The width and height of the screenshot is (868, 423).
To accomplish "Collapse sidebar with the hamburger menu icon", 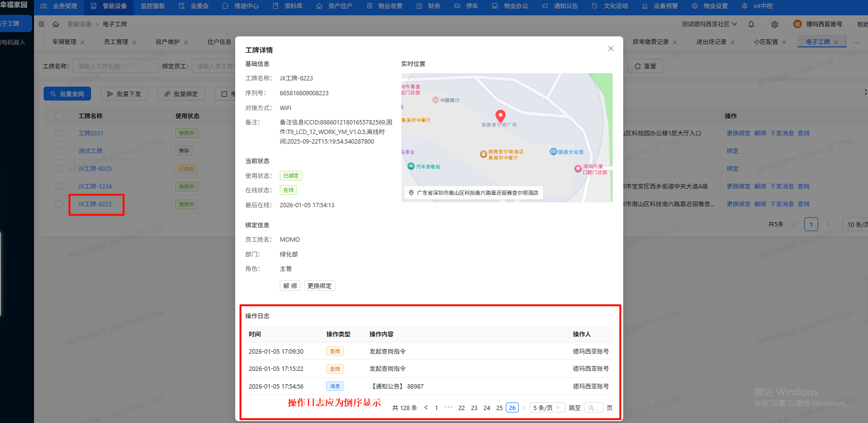I will click(x=41, y=24).
